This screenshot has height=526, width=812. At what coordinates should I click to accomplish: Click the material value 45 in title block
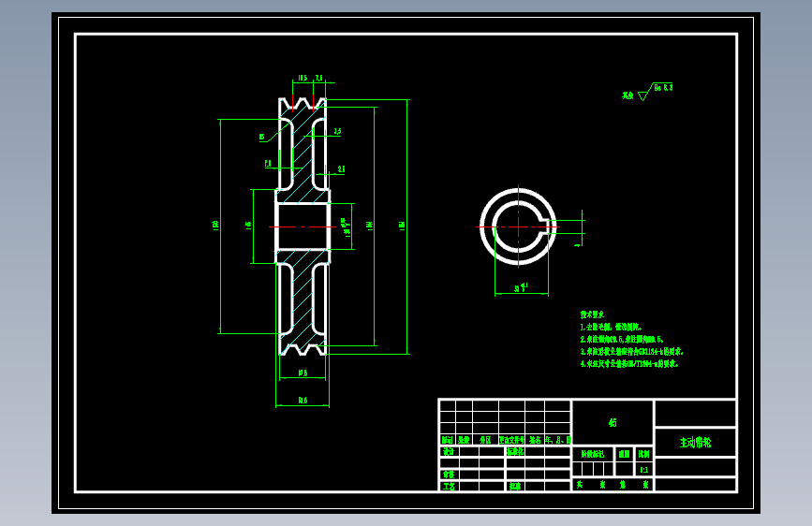(x=613, y=422)
